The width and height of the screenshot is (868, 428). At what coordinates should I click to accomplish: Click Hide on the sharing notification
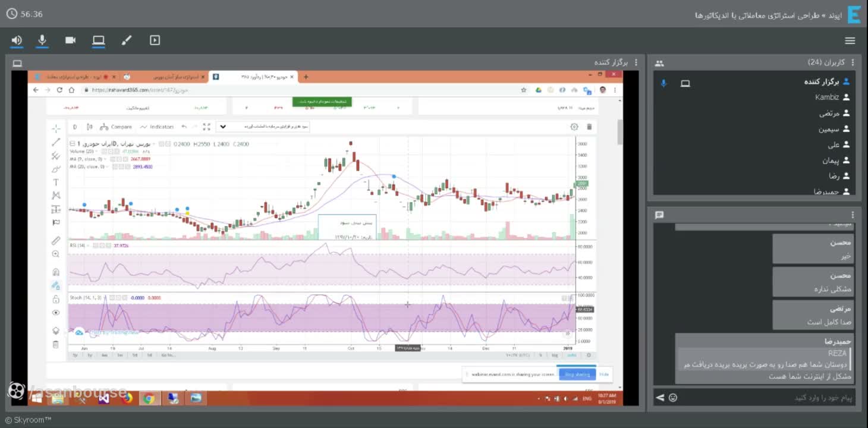point(604,374)
